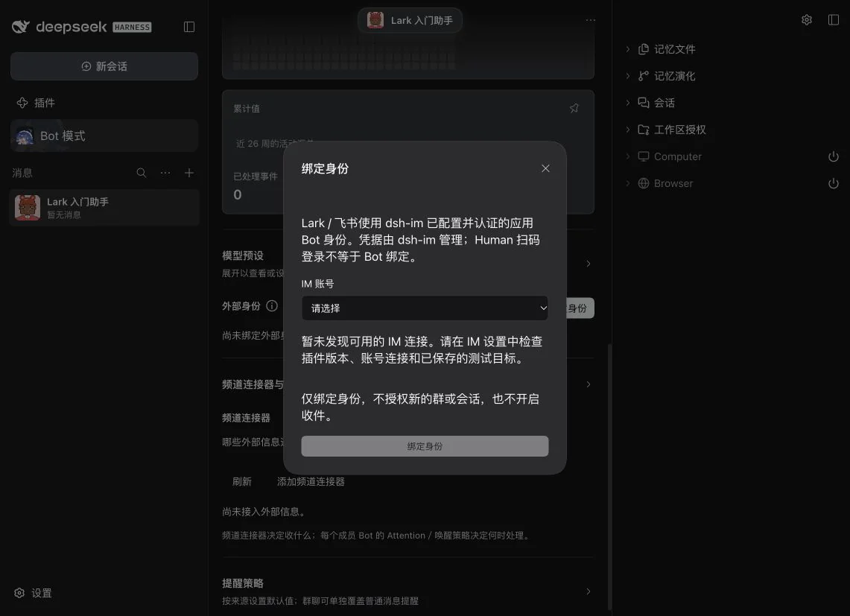Viewport: 850px width, 616px height.
Task: Open the IM 账号 请选择 dropdown
Action: click(x=425, y=308)
